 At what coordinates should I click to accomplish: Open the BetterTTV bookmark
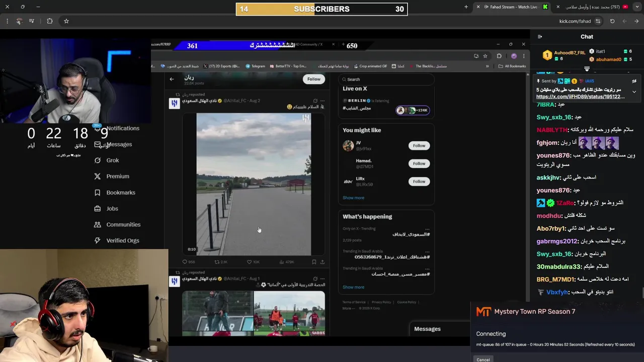pos(288,66)
